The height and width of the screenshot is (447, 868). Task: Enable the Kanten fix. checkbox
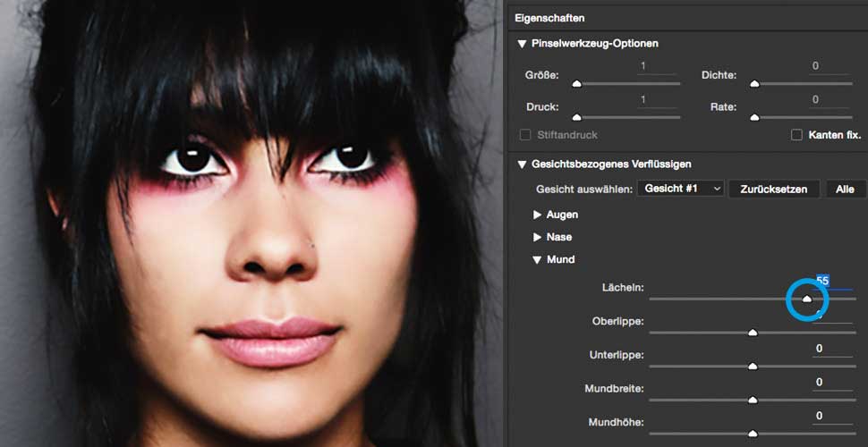point(796,135)
